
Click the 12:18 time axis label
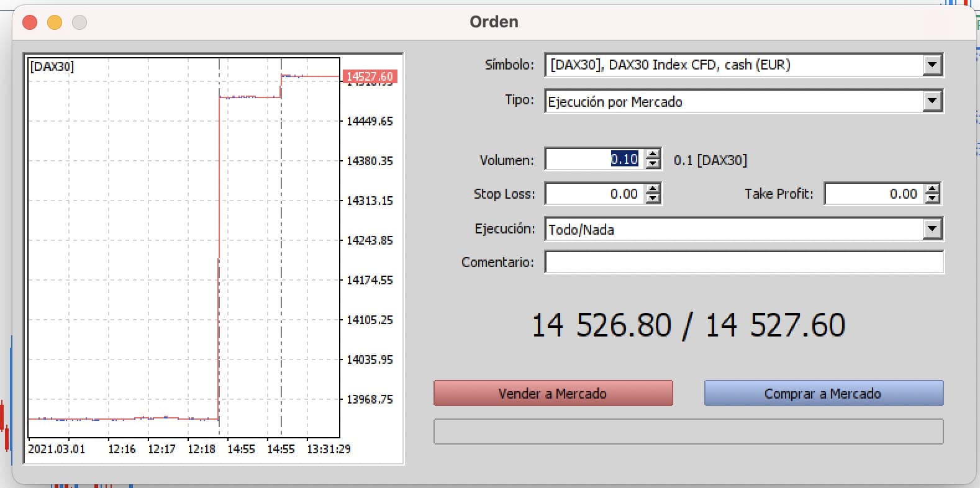click(201, 449)
